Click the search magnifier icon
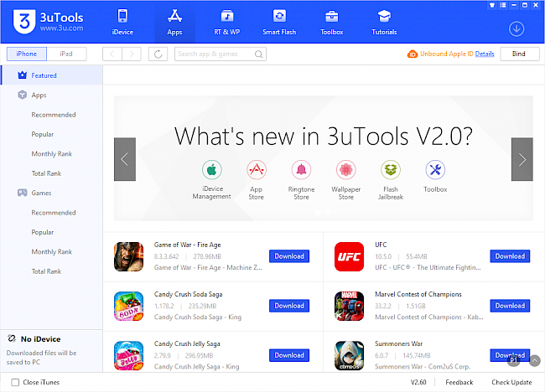545x392 pixels. [x=258, y=54]
